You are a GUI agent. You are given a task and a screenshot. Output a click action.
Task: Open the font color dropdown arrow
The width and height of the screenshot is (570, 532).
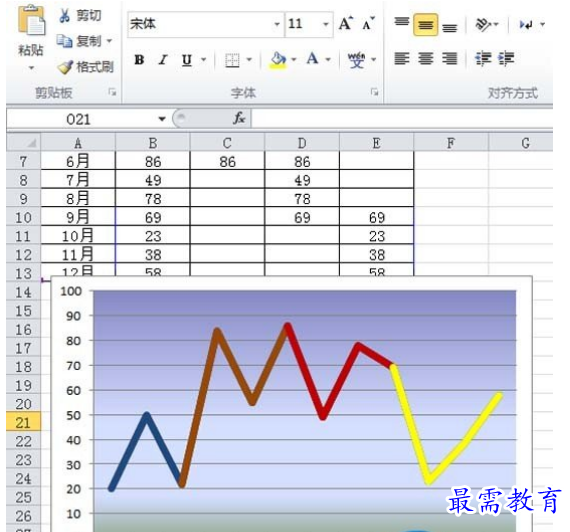click(x=328, y=59)
